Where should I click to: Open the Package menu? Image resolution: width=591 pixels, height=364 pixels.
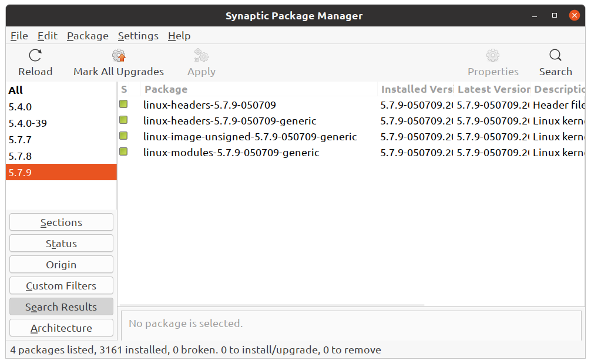[88, 36]
